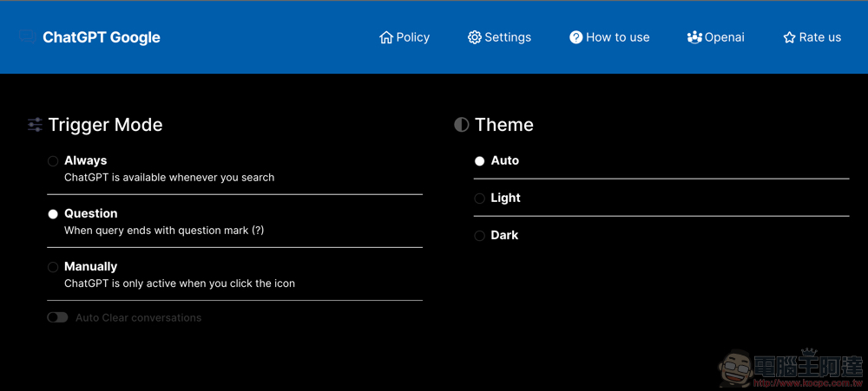Screen dimensions: 868x391
Task: Open the Rate us menu item
Action: point(812,37)
